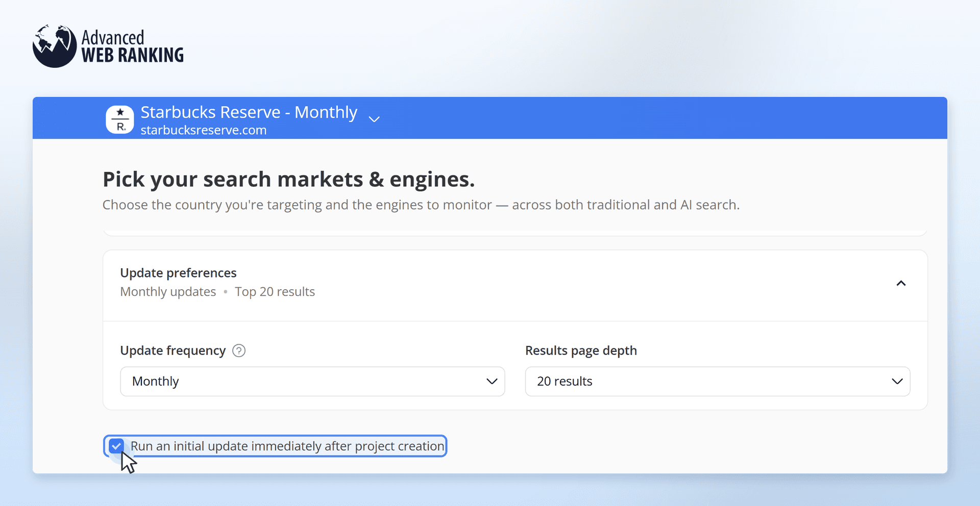Collapse the Update preferences section
This screenshot has width=980, height=506.
tap(901, 283)
